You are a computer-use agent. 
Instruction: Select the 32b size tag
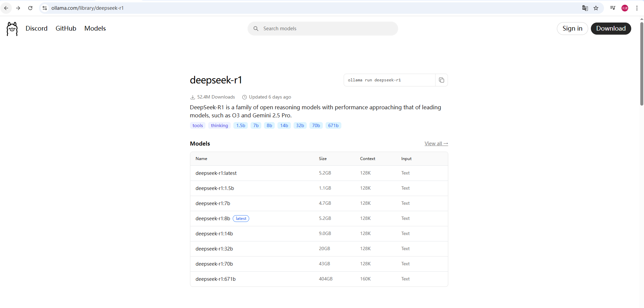coord(300,125)
